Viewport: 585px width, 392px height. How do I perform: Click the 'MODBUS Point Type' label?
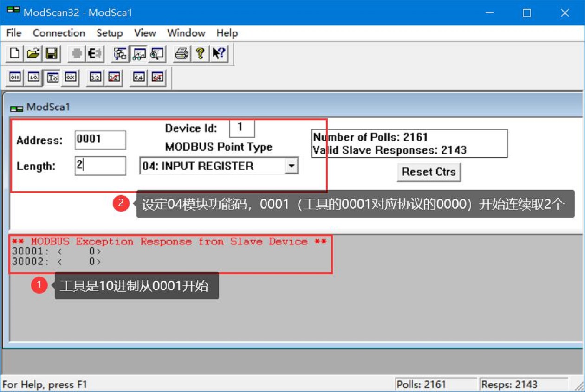[219, 147]
